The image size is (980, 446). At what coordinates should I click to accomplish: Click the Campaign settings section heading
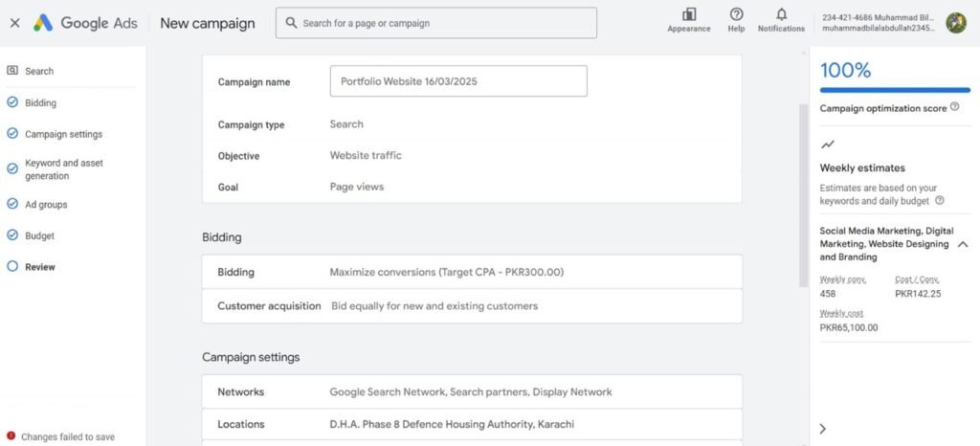tap(251, 357)
